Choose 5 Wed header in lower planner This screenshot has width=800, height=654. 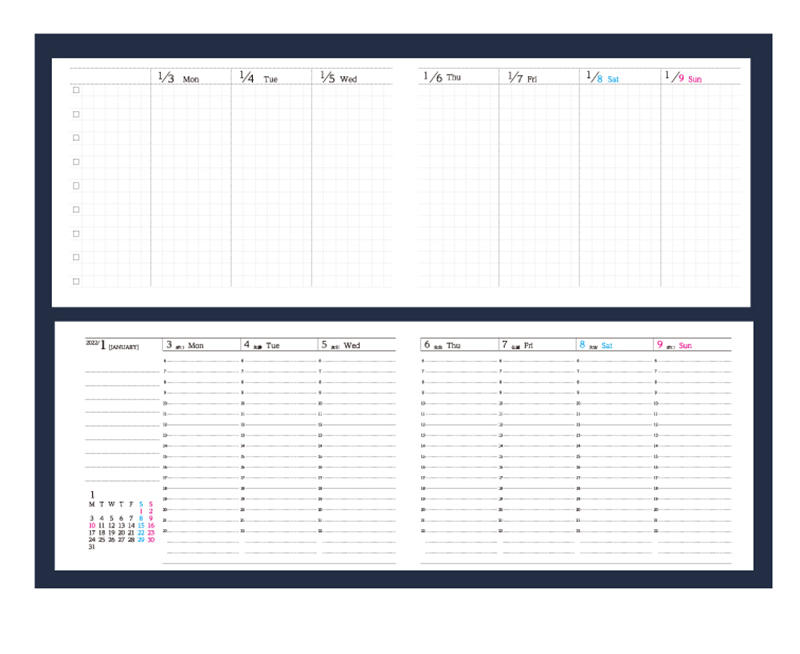pos(340,345)
